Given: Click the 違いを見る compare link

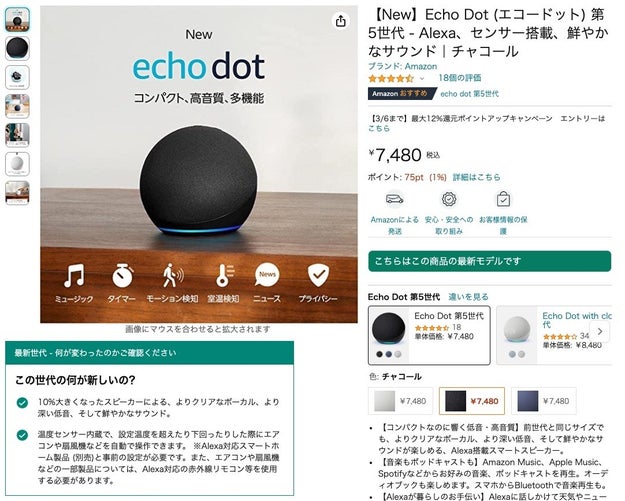Looking at the screenshot, I should [x=468, y=297].
